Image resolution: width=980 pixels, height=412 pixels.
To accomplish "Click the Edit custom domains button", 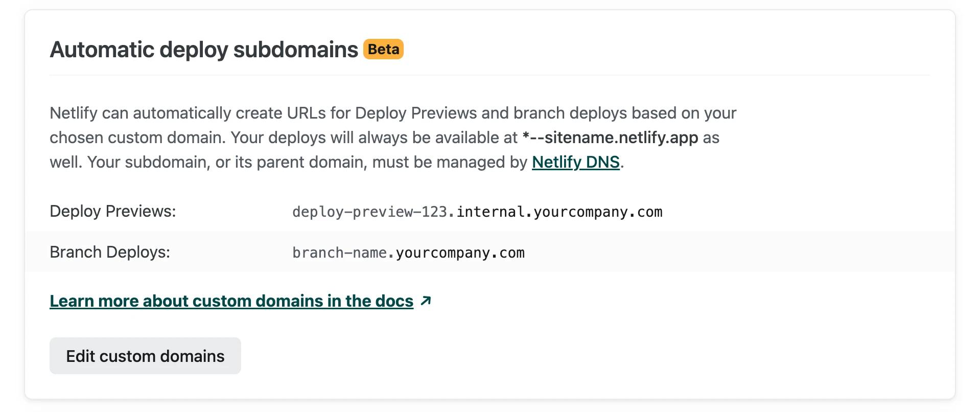I will [145, 356].
